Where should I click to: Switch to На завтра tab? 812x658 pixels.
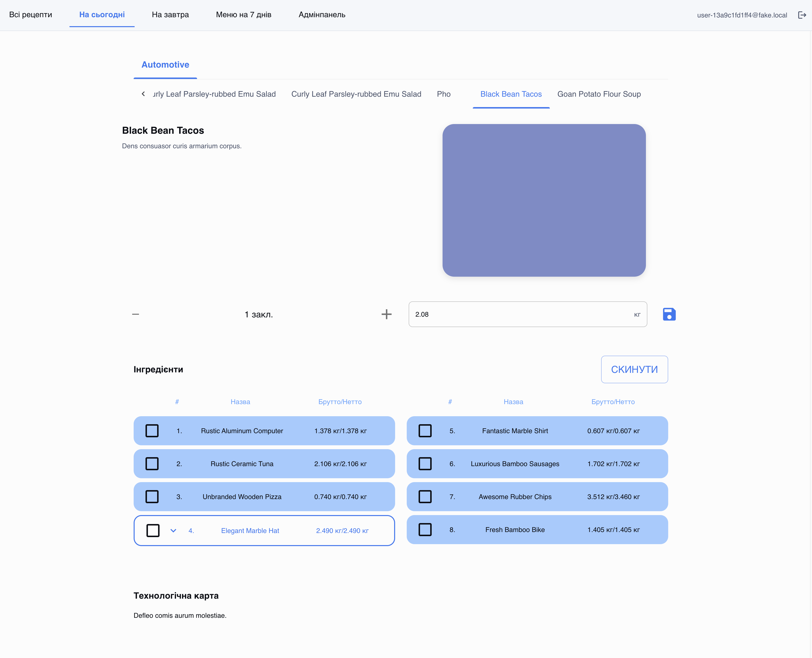(x=170, y=15)
